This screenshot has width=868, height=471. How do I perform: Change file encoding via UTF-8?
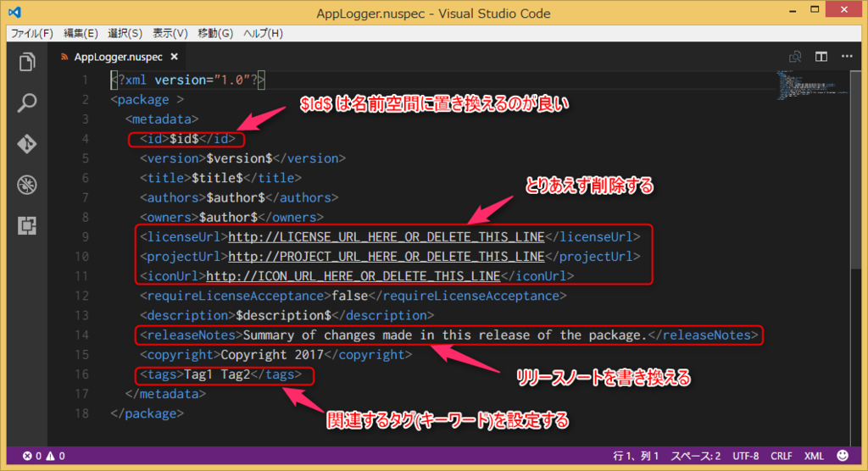tap(746, 456)
